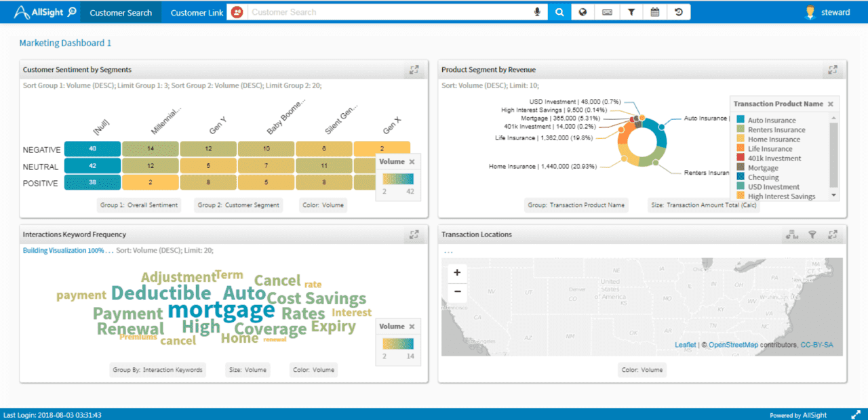Image resolution: width=868 pixels, height=420 pixels.
Task: Click the microphone voice search icon
Action: pos(537,12)
